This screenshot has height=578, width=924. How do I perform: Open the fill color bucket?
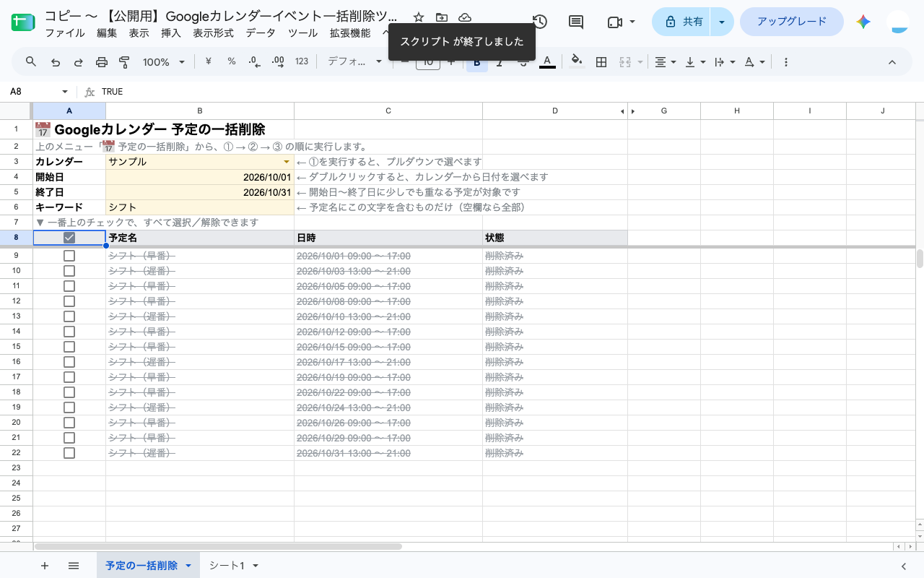(x=576, y=62)
